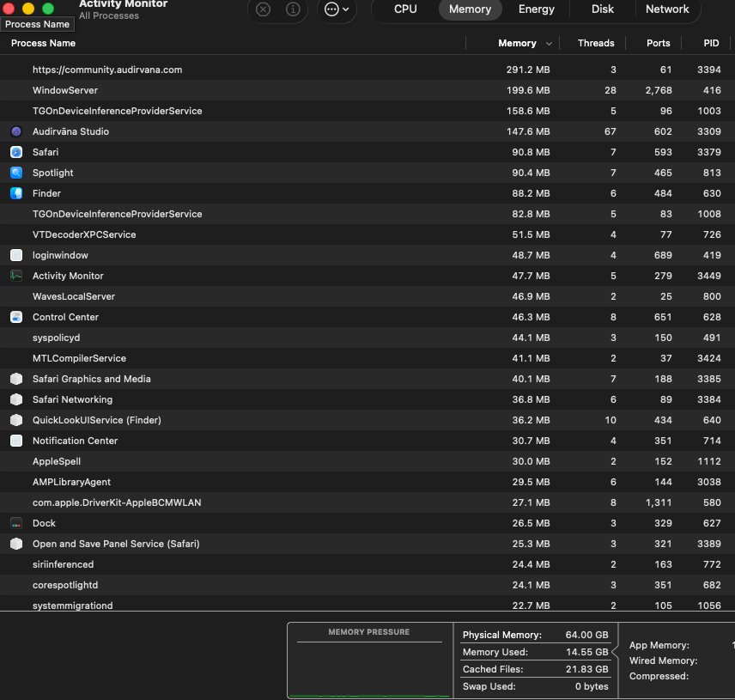This screenshot has height=700, width=735.
Task: Click the Swap Used 0 bytes value
Action: [x=592, y=686]
